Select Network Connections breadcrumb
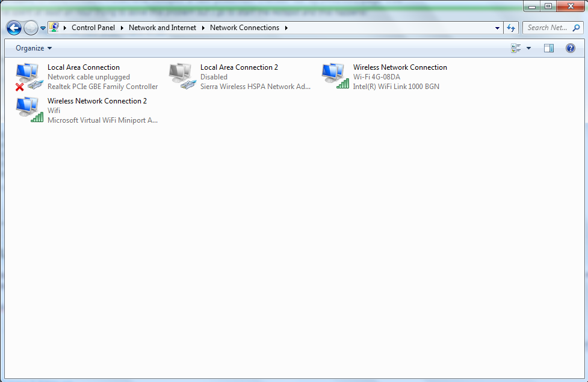 (244, 28)
